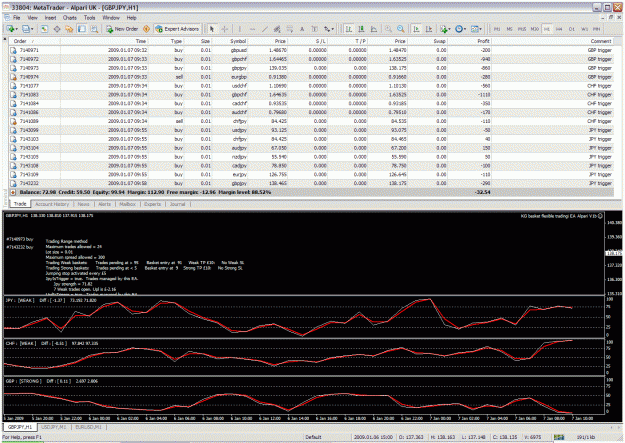This screenshot has width=625, height=443.
Task: Open the New Chart toolbar button
Action: [11, 29]
